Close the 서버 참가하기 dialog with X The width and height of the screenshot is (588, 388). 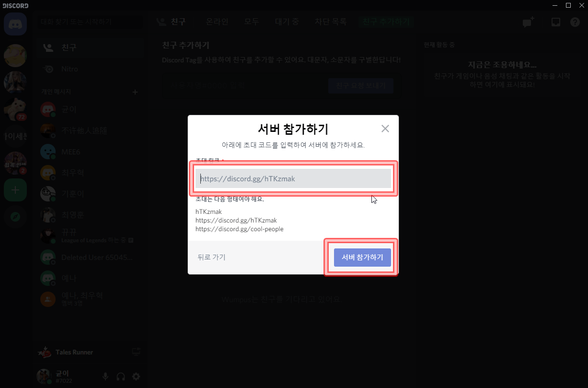pyautogui.click(x=385, y=129)
